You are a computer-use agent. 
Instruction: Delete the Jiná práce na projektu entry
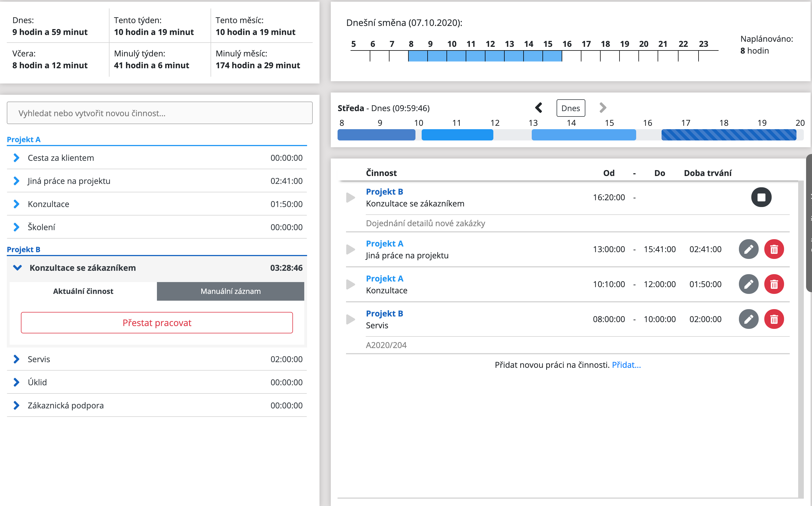pos(774,249)
